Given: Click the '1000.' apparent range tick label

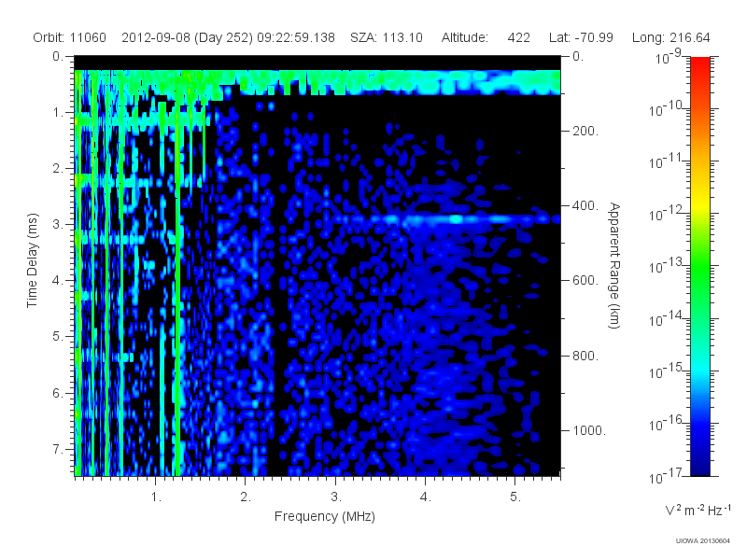Looking at the screenshot, I should (x=589, y=430).
